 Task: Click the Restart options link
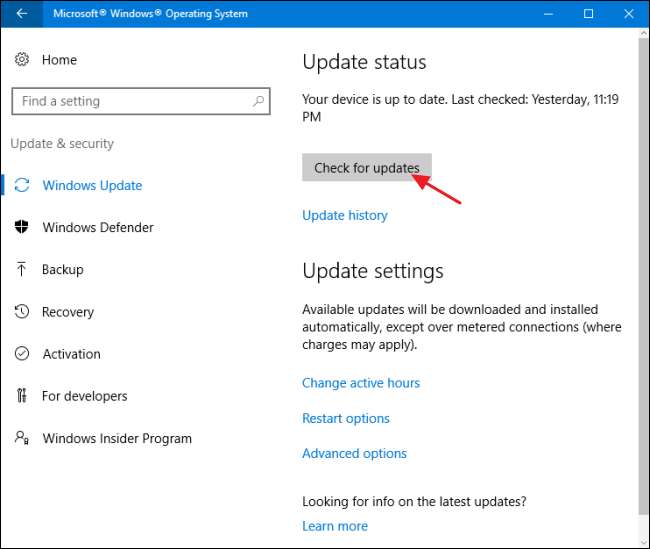click(345, 418)
